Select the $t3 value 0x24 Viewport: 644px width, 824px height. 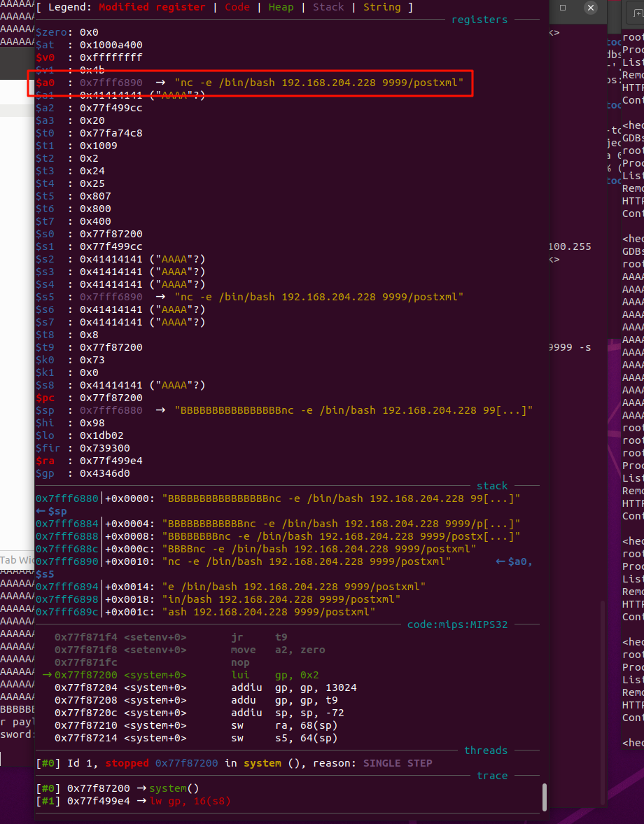(92, 172)
